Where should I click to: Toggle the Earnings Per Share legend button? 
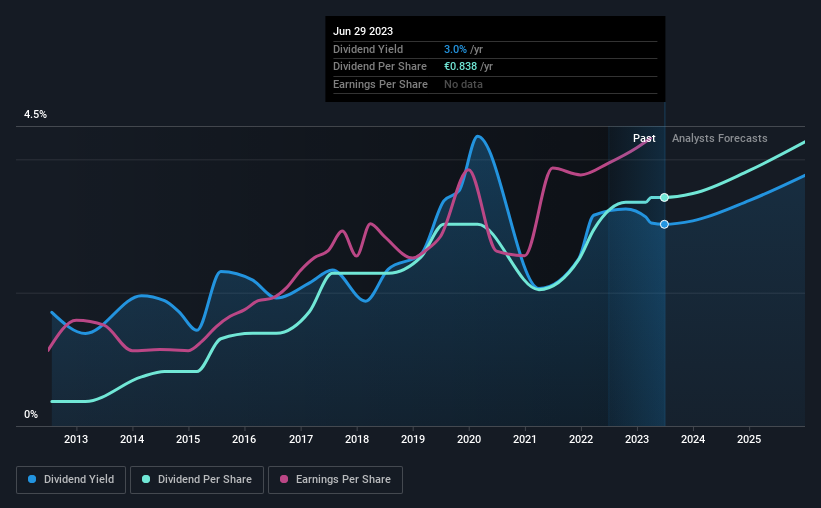(x=335, y=480)
